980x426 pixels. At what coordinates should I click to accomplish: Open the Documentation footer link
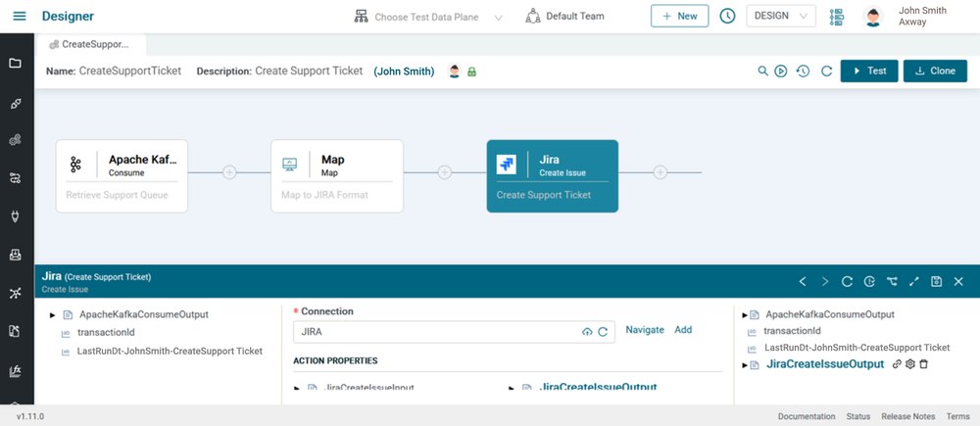(807, 416)
